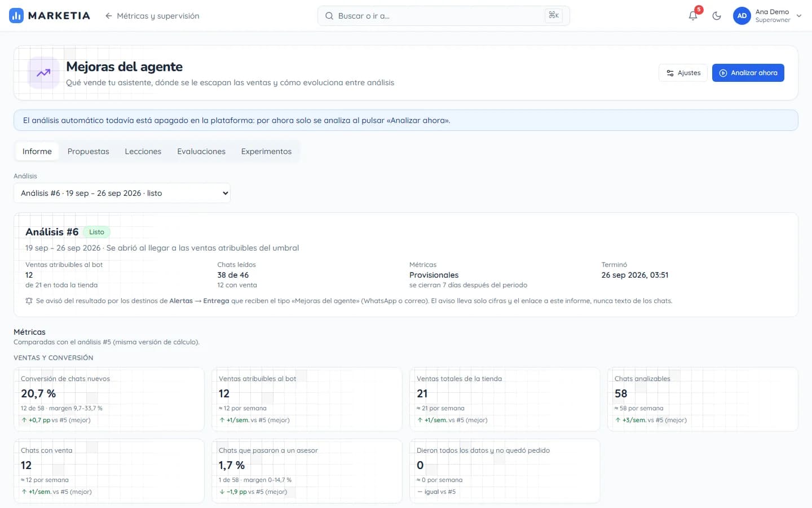Click the 26 sep 2026, 03:51 finish time
Viewport: 812px width, 508px height.
635,275
